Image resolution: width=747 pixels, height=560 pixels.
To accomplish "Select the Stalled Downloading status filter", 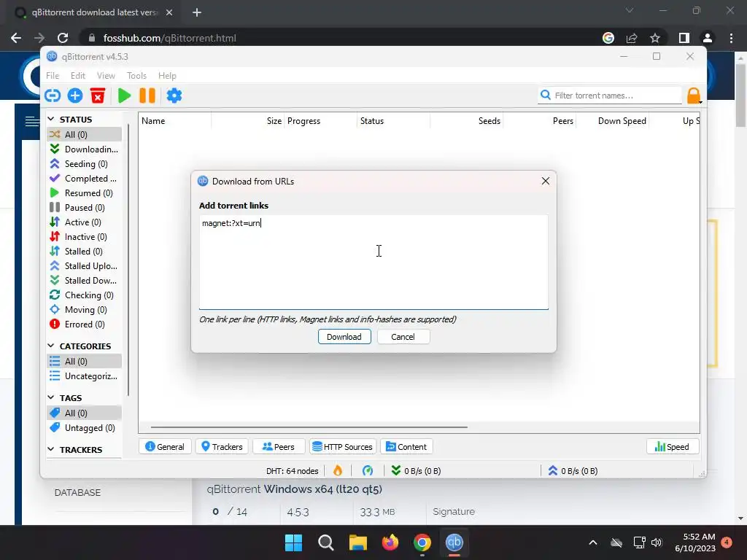I will coord(85,281).
